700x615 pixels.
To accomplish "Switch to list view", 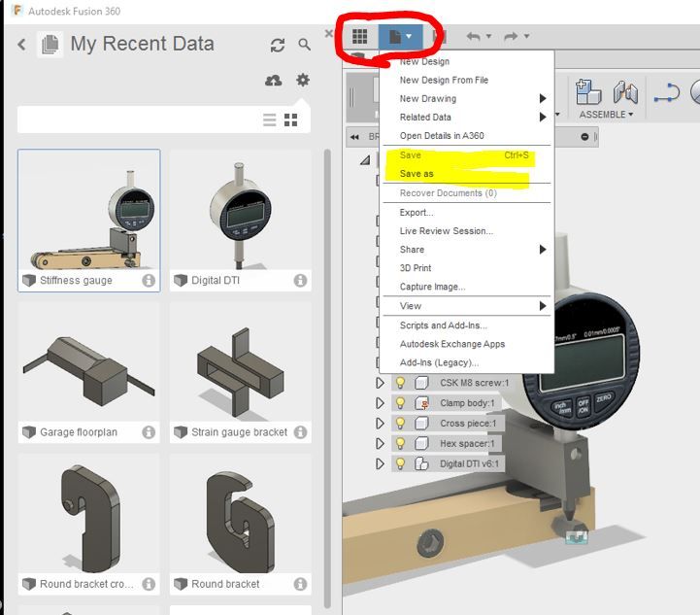I will pyautogui.click(x=270, y=120).
